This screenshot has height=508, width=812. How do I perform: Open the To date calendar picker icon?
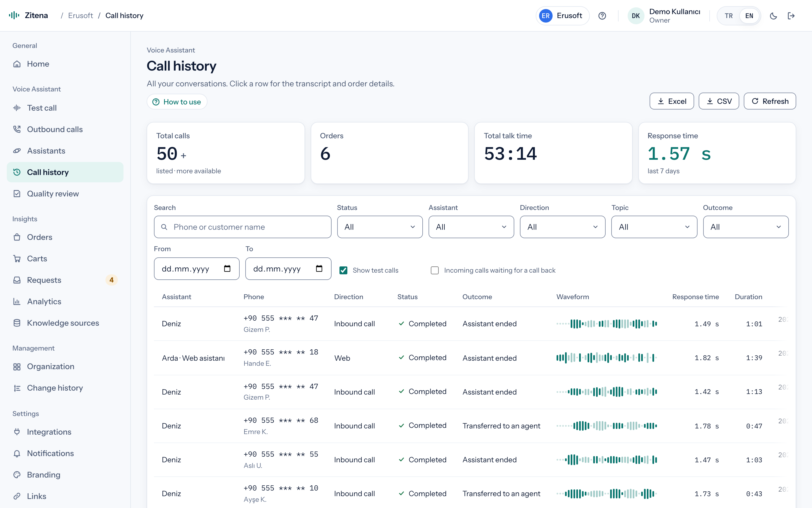pos(319,269)
